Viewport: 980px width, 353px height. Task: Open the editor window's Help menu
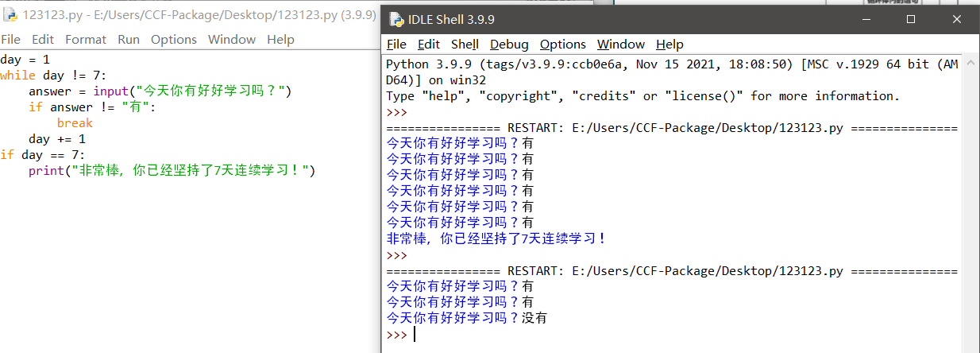pos(280,39)
